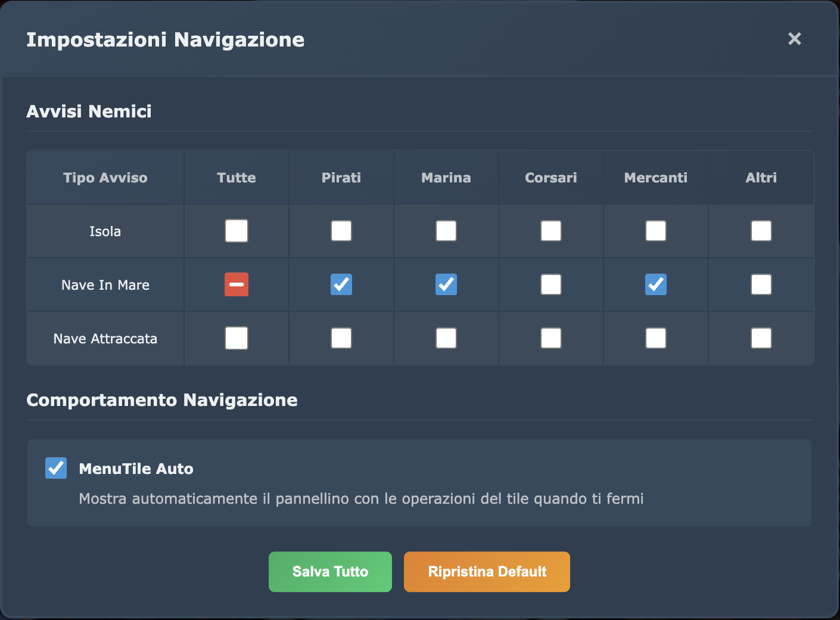Check Altri alert for Isola row

(761, 231)
